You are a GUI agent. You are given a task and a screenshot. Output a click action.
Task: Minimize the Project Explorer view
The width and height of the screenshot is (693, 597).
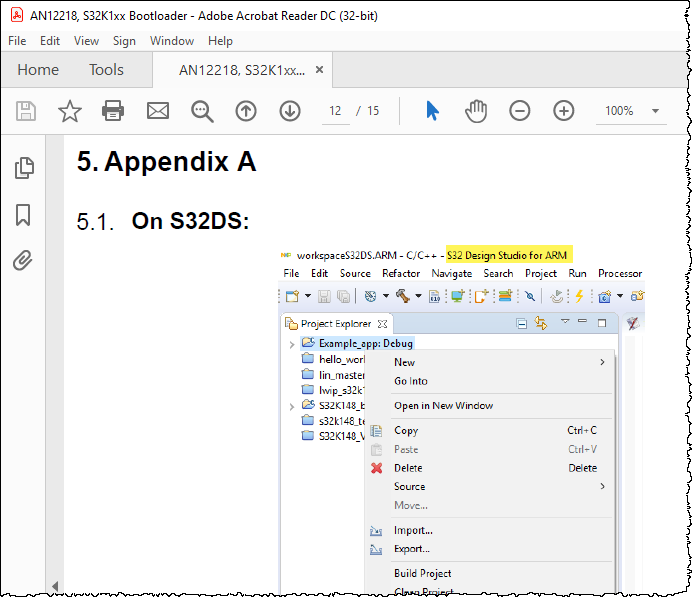[x=583, y=321]
